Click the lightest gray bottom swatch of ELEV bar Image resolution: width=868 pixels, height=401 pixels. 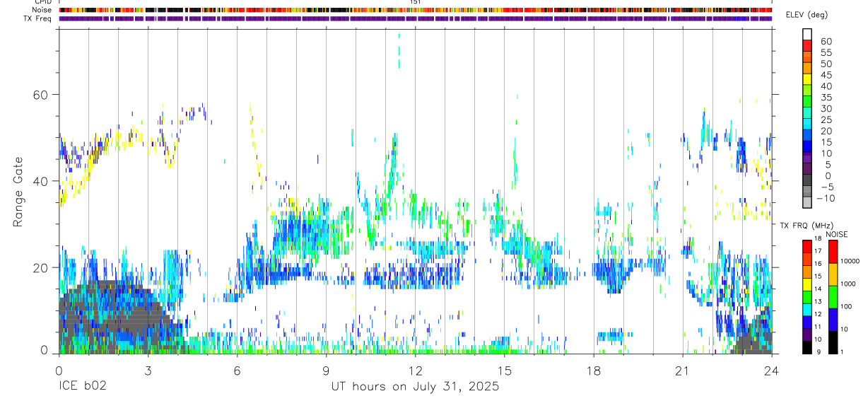(807, 204)
